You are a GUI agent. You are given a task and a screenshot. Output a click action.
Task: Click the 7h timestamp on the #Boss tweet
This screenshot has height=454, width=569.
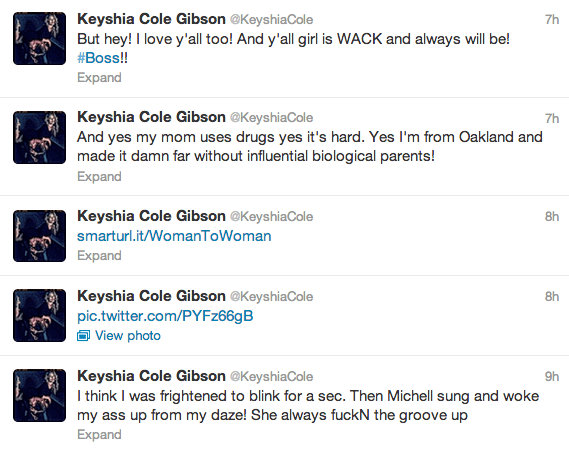(552, 20)
